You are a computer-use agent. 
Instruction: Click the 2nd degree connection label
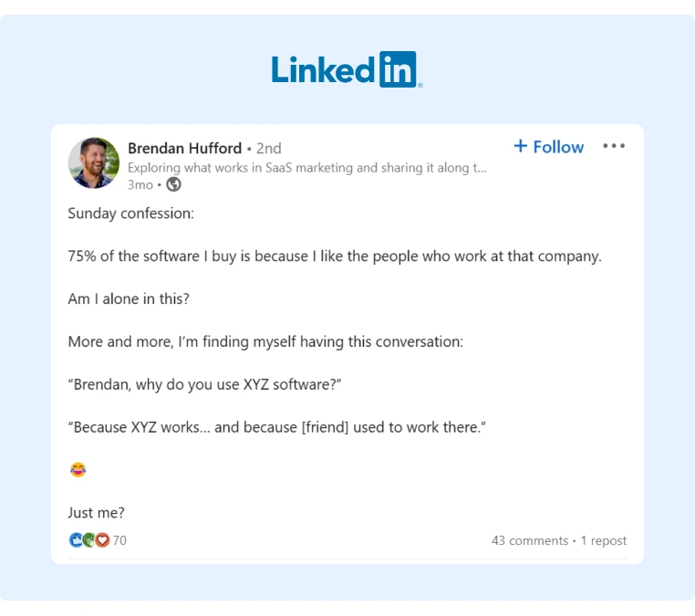(268, 148)
